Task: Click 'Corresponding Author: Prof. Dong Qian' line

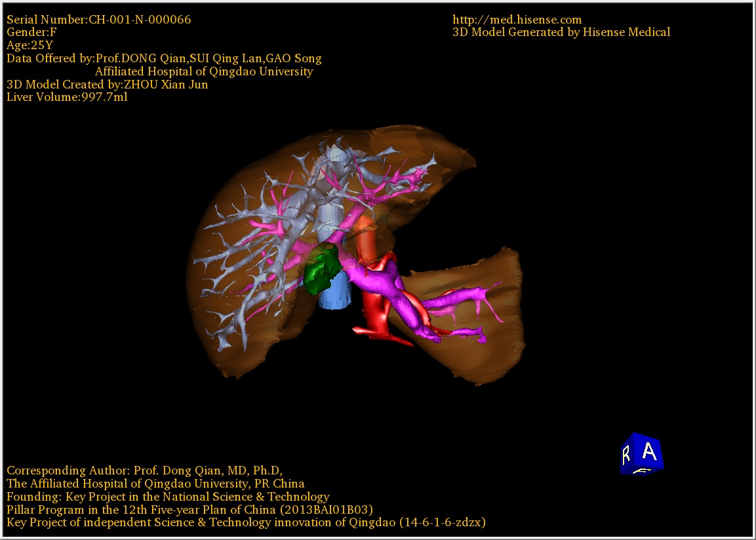Action: click(x=145, y=470)
